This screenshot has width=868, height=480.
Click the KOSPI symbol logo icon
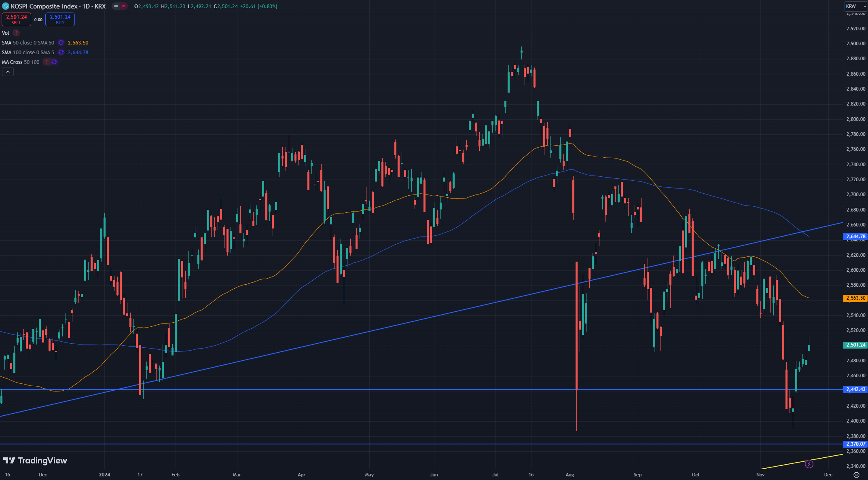click(x=6, y=6)
